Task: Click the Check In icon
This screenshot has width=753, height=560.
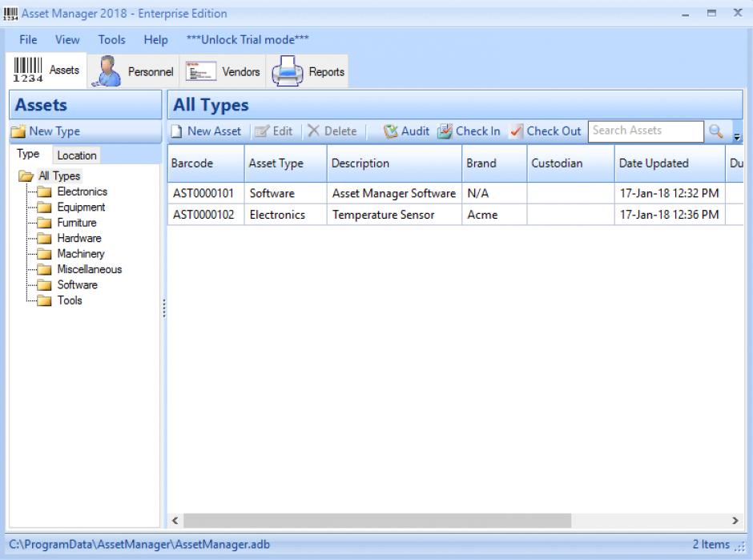Action: (x=445, y=131)
